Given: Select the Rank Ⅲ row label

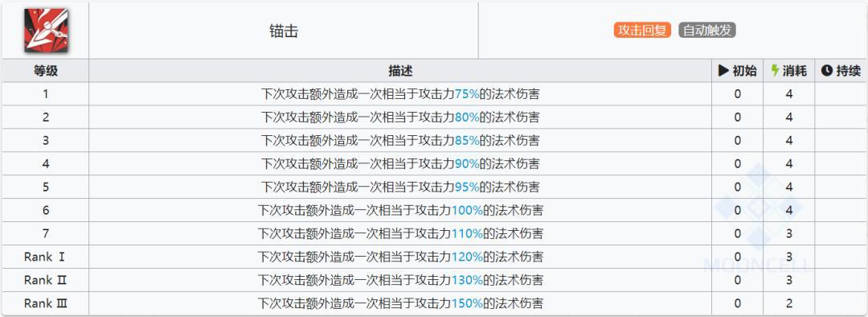Looking at the screenshot, I should click(x=45, y=303).
